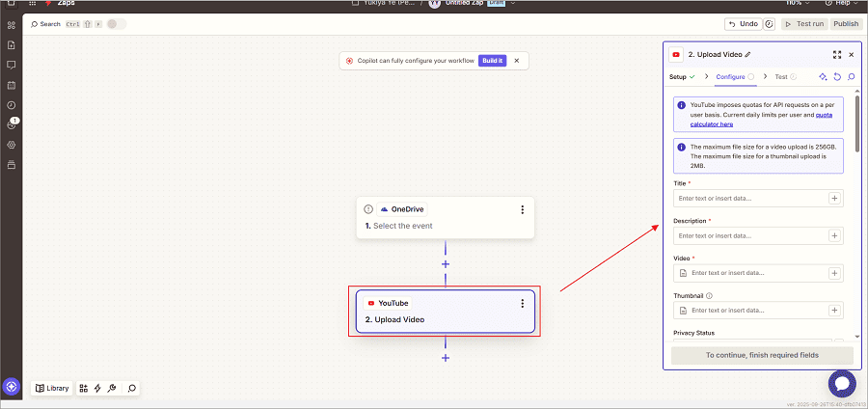
Task: Switch to the Configure tab
Action: (x=735, y=77)
